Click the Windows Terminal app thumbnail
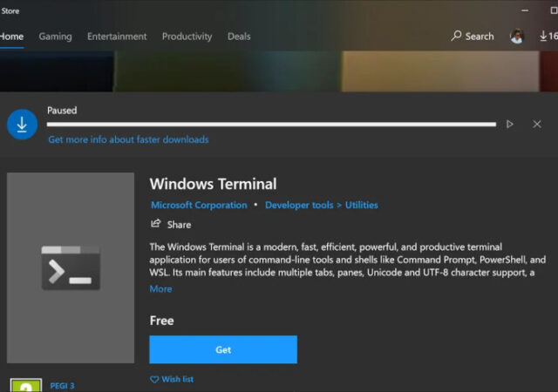This screenshot has width=558, height=392. [71, 267]
